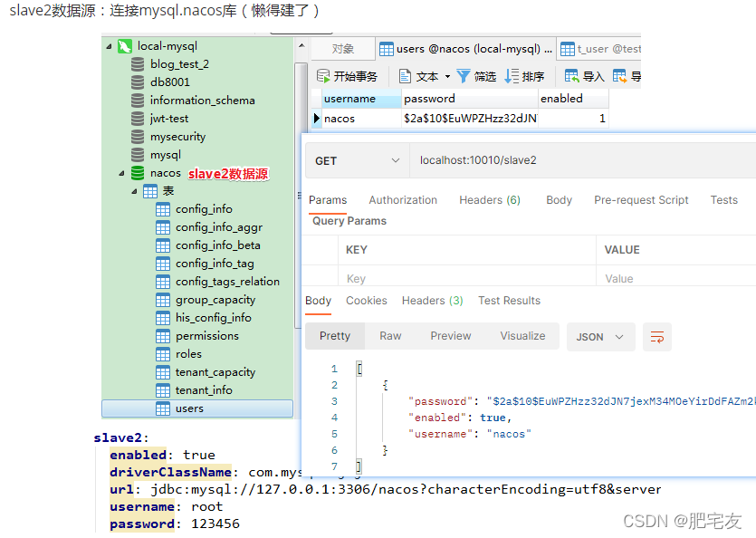Click the 筛选 filter funnel icon

464,76
